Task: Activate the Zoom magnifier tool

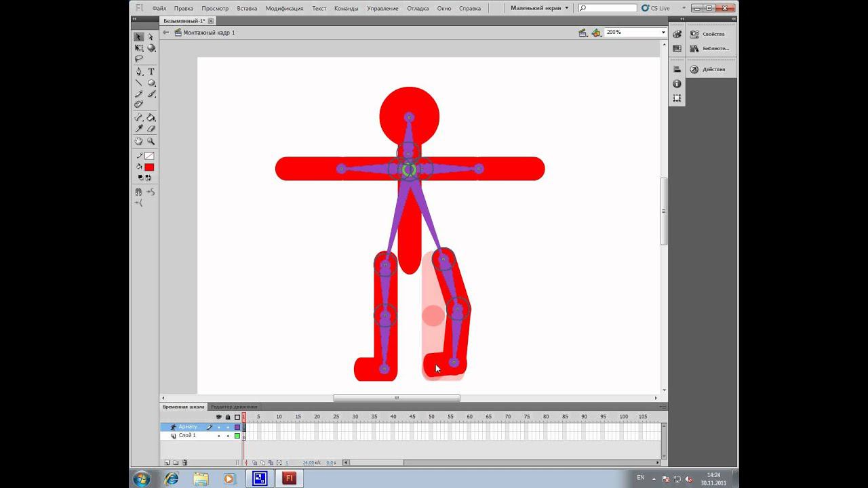Action: click(x=151, y=141)
